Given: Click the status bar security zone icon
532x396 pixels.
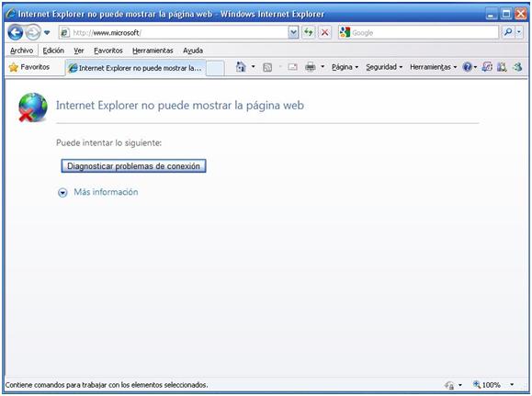Looking at the screenshot, I should point(449,385).
